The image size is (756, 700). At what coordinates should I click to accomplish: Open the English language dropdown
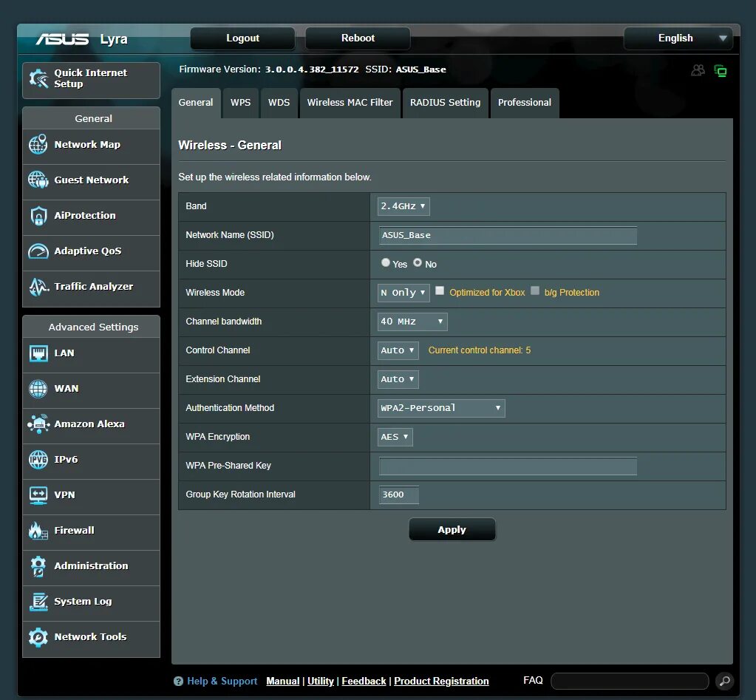pyautogui.click(x=678, y=38)
